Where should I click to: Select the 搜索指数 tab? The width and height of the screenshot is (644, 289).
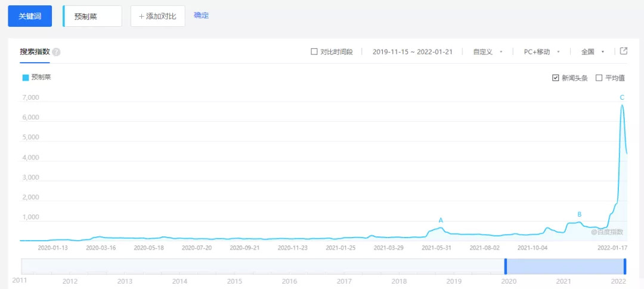pos(35,52)
